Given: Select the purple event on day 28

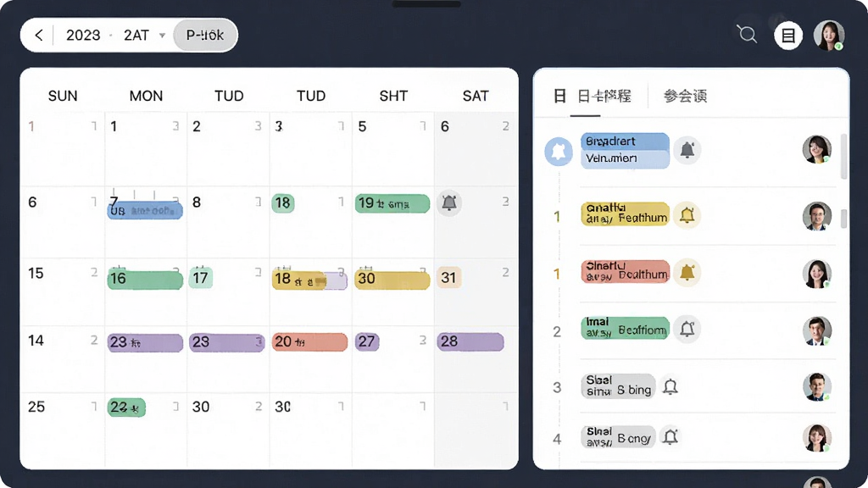Looking at the screenshot, I should pyautogui.click(x=470, y=341).
